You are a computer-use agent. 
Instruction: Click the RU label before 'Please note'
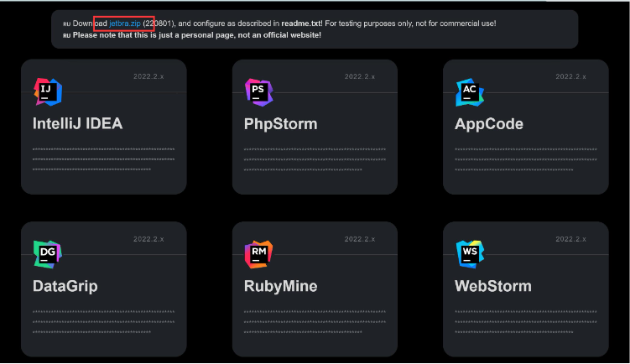coord(67,35)
